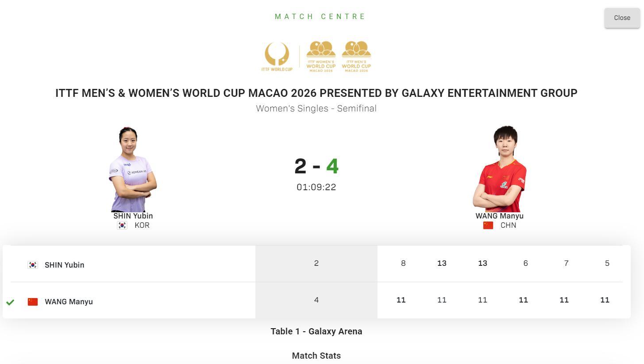Screen dimensions: 644x364
Task: Click the green winner checkmark beside Wang Manyu
Action: click(10, 302)
